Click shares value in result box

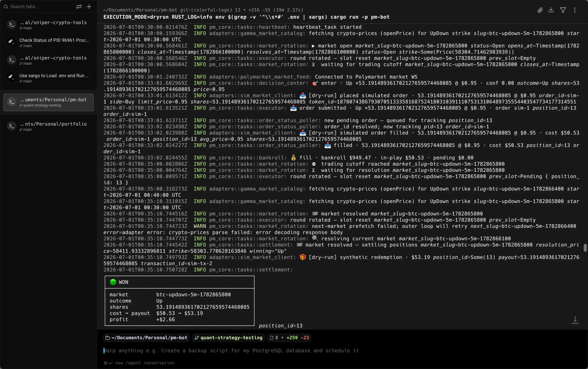coord(203,307)
